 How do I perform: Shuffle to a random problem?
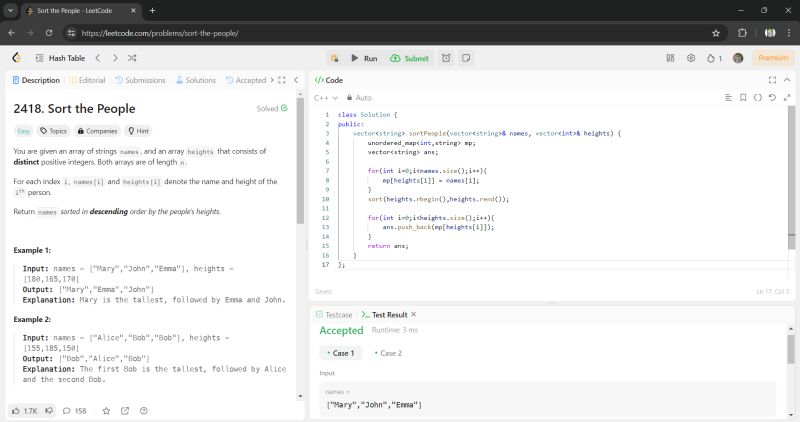[132, 58]
